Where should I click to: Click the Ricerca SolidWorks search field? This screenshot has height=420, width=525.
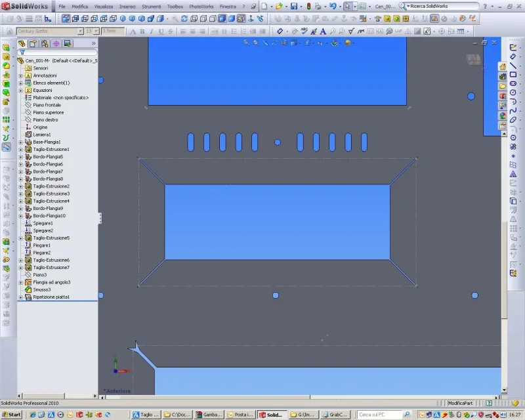click(x=445, y=6)
